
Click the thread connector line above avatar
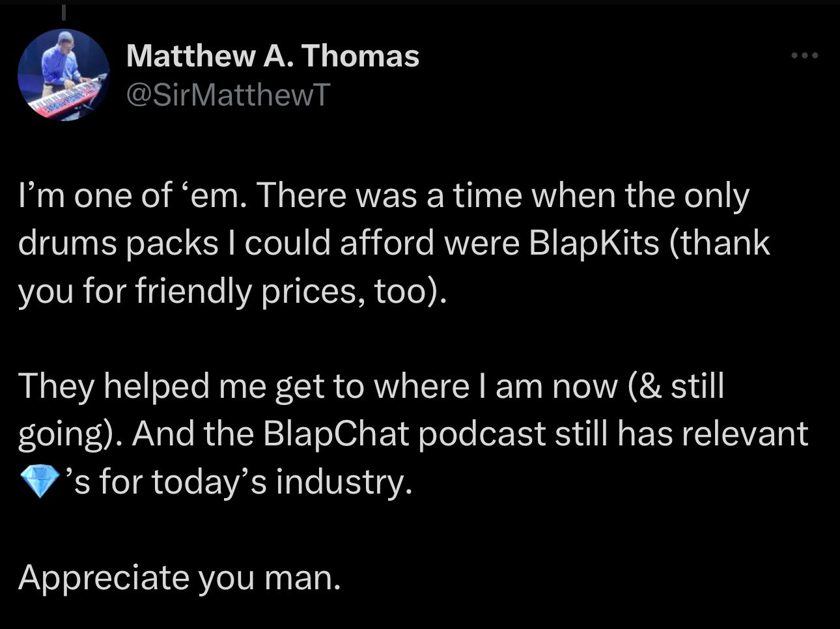pyautogui.click(x=63, y=12)
